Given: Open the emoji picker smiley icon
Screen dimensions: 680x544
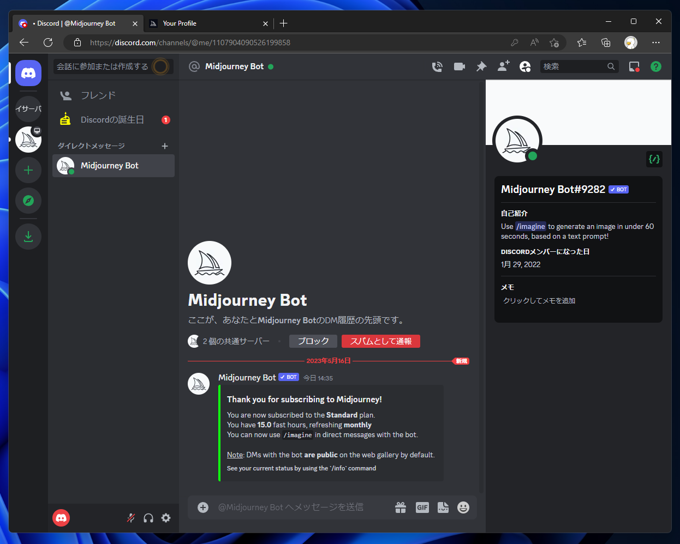Looking at the screenshot, I should (463, 507).
